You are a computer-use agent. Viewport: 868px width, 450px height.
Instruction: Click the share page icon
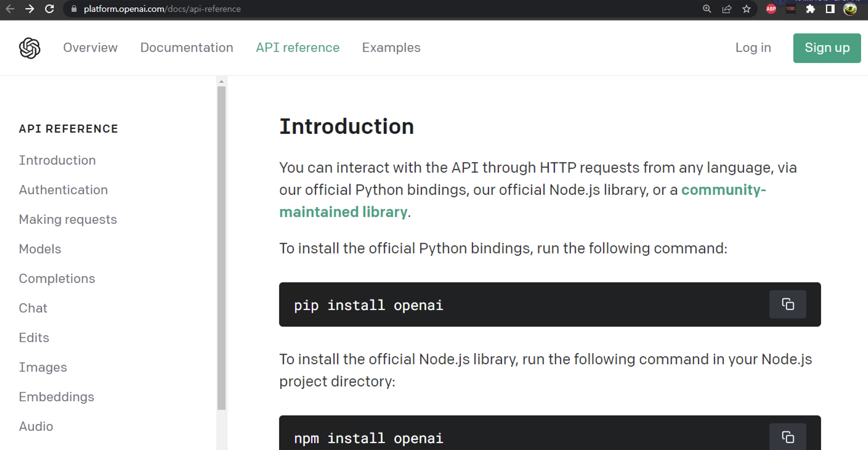coord(727,9)
